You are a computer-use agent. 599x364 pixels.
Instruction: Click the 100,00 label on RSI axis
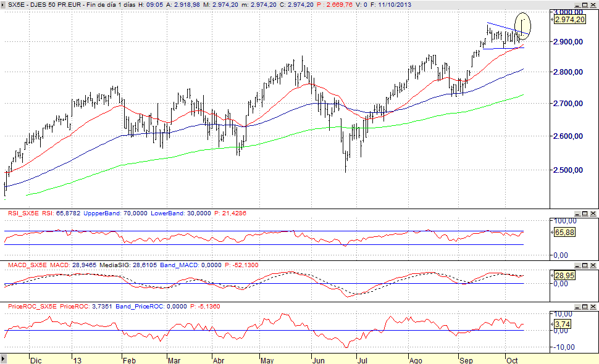[x=566, y=221]
